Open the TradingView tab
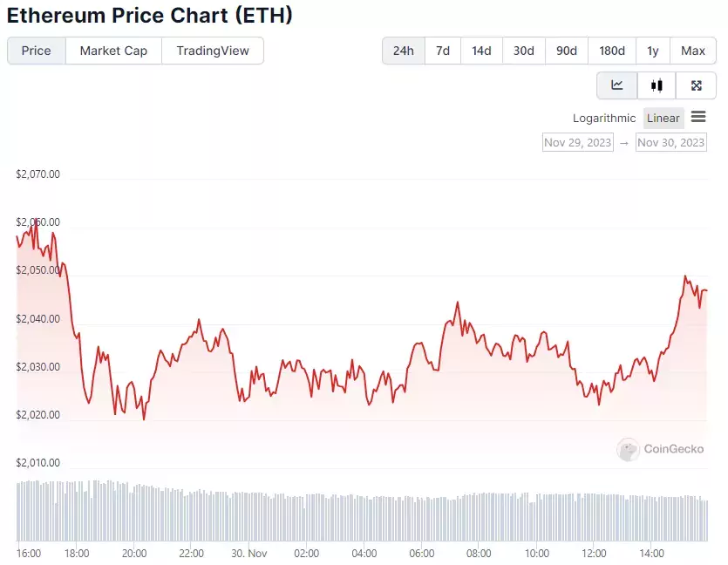728x565 pixels. tap(213, 51)
